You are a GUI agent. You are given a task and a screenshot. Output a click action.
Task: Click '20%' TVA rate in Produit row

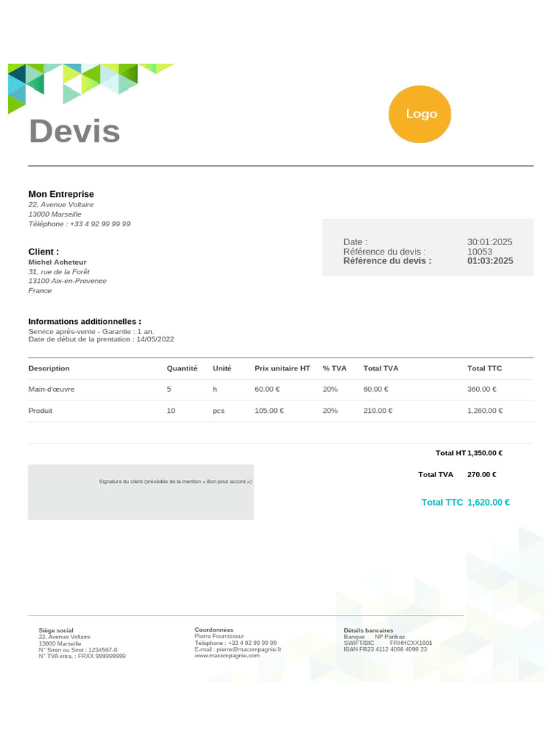point(330,411)
